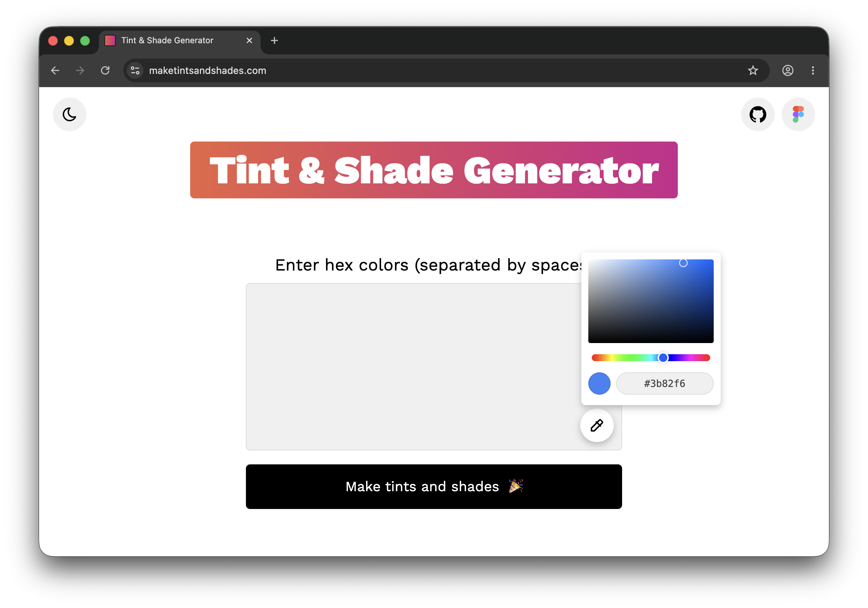Click the blue color preview circle

pyautogui.click(x=599, y=383)
